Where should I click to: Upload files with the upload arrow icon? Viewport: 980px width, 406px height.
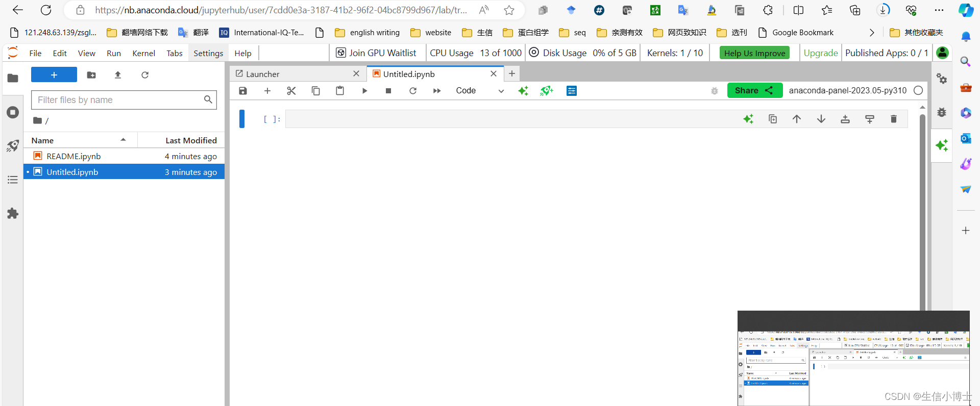118,75
